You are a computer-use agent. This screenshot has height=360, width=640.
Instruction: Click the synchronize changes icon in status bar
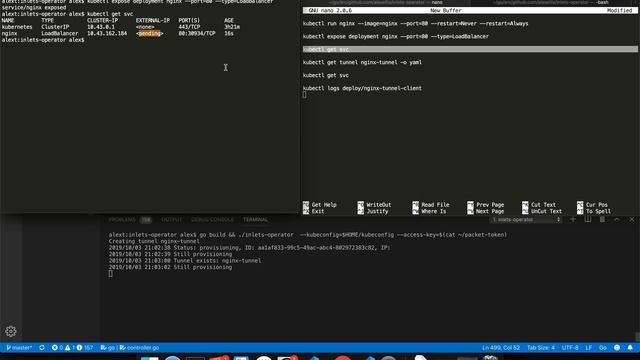coord(42,348)
